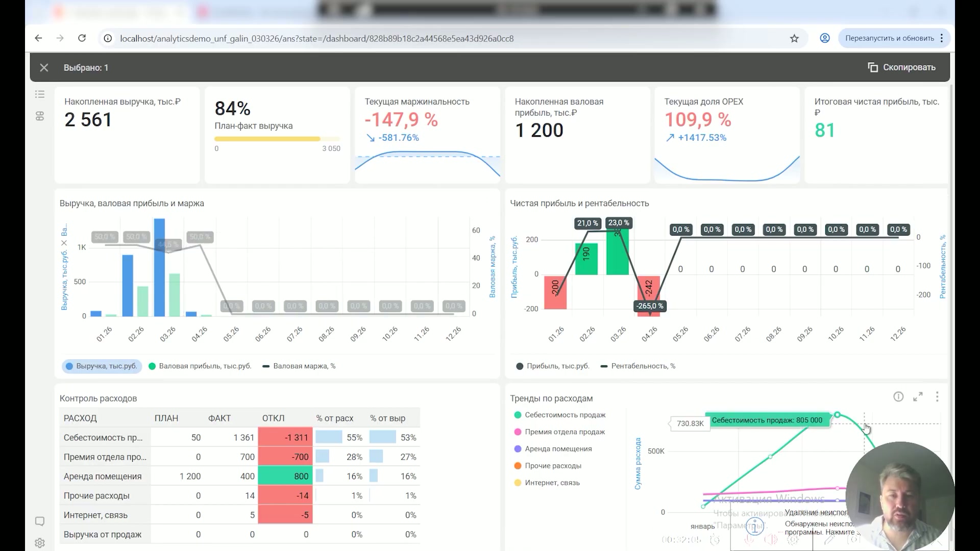
Task: Select Премия отдела про... row label
Action: pyautogui.click(x=105, y=457)
